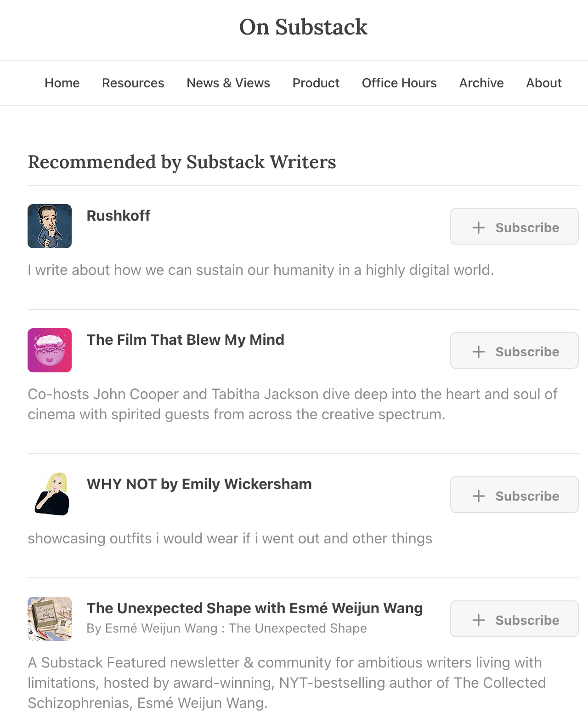Open the About page tab
Screen dimensions: 588x719
(544, 83)
